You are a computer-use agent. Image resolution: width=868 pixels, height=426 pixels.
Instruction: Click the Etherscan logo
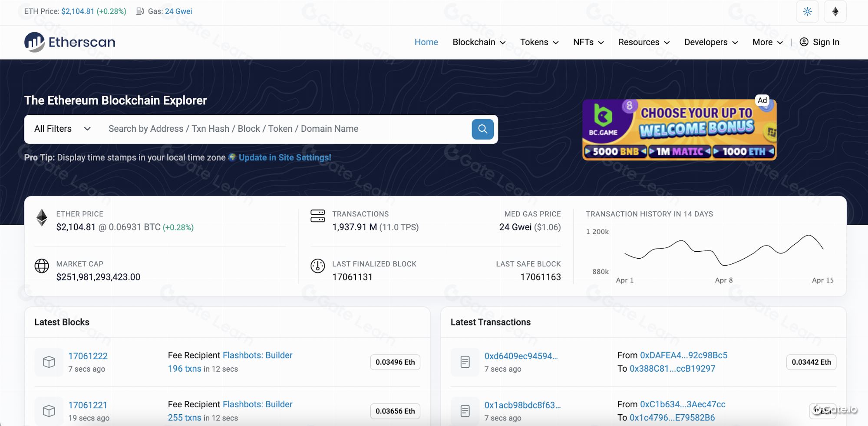pos(69,42)
